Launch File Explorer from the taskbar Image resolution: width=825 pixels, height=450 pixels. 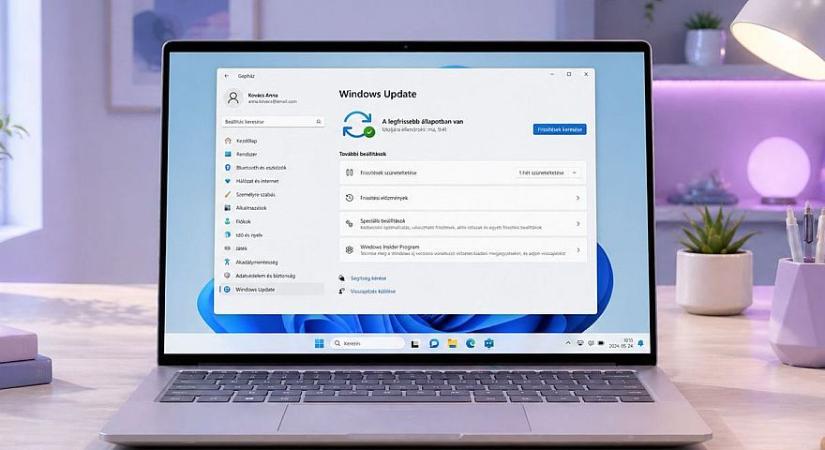pos(452,344)
